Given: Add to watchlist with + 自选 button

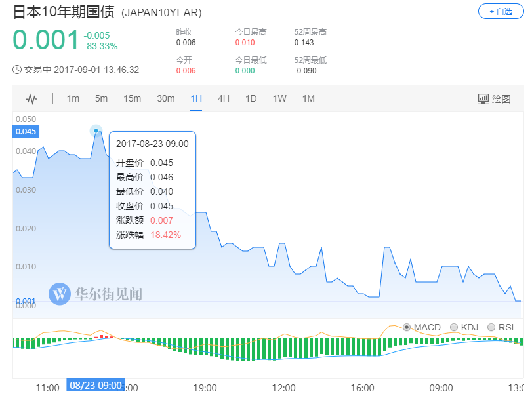Looking at the screenshot, I should coord(501,12).
